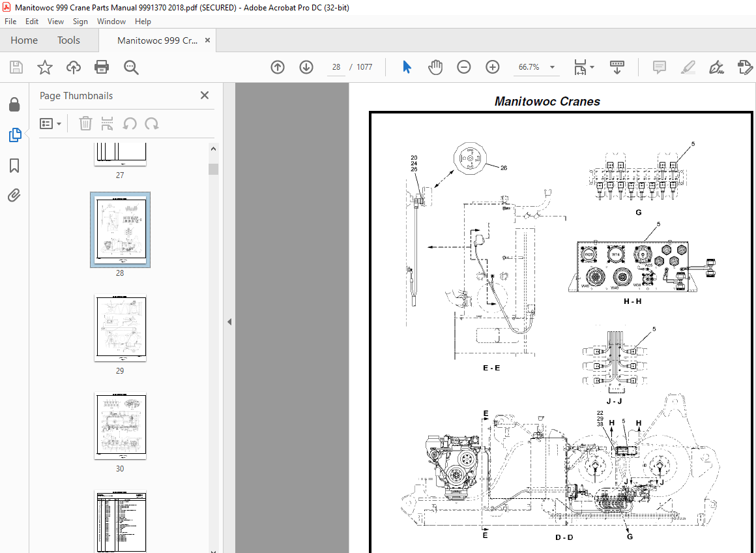Click the H - H section label

633,301
